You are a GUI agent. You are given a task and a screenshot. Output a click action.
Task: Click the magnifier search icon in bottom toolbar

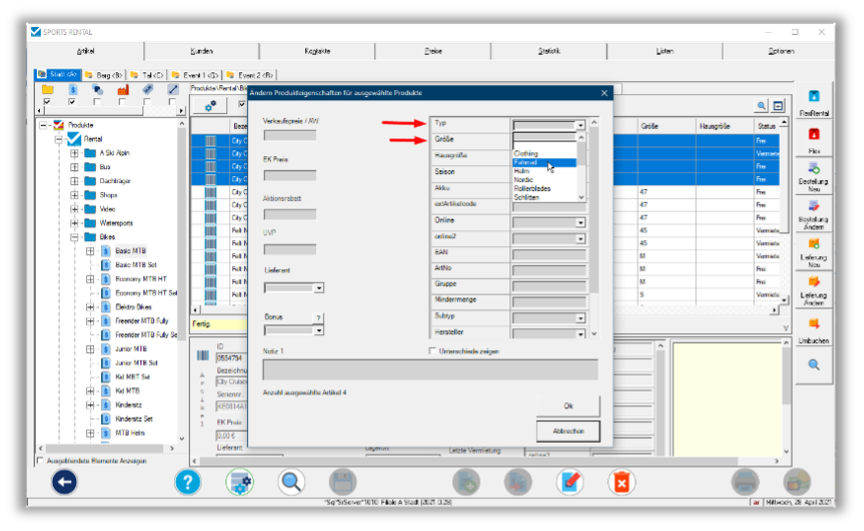(x=291, y=482)
